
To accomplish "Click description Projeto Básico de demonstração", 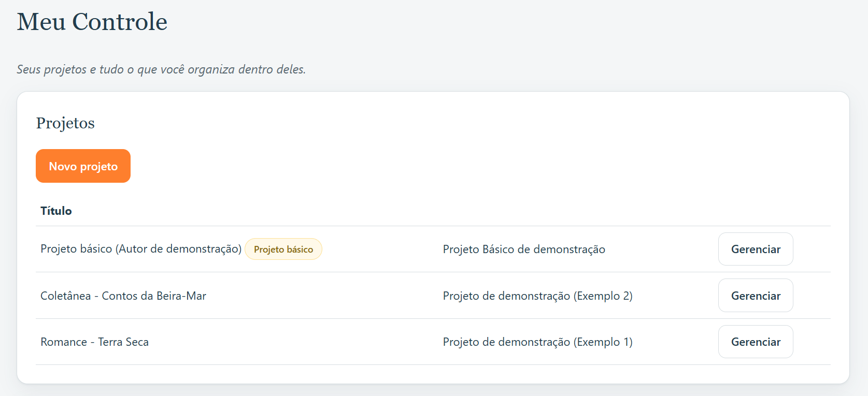I will click(x=524, y=249).
